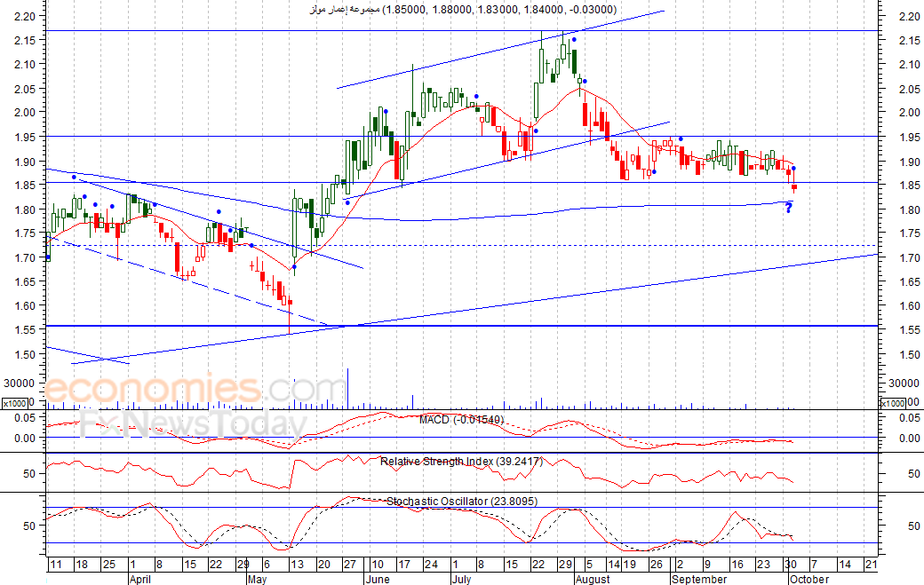Screen dimensions: 924x585
Task: Click the 2.15 price on the right axis
Action: pyautogui.click(x=910, y=41)
